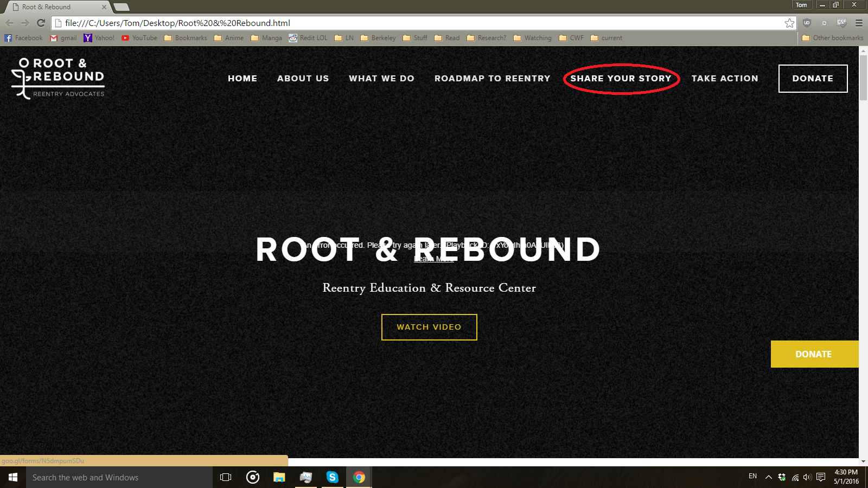
Task: Launch the Groove Music taskbar icon
Action: point(252,477)
